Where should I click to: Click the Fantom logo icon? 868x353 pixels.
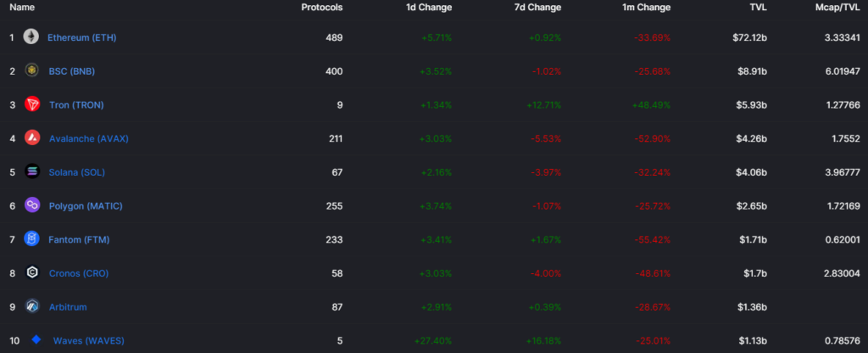(x=32, y=239)
